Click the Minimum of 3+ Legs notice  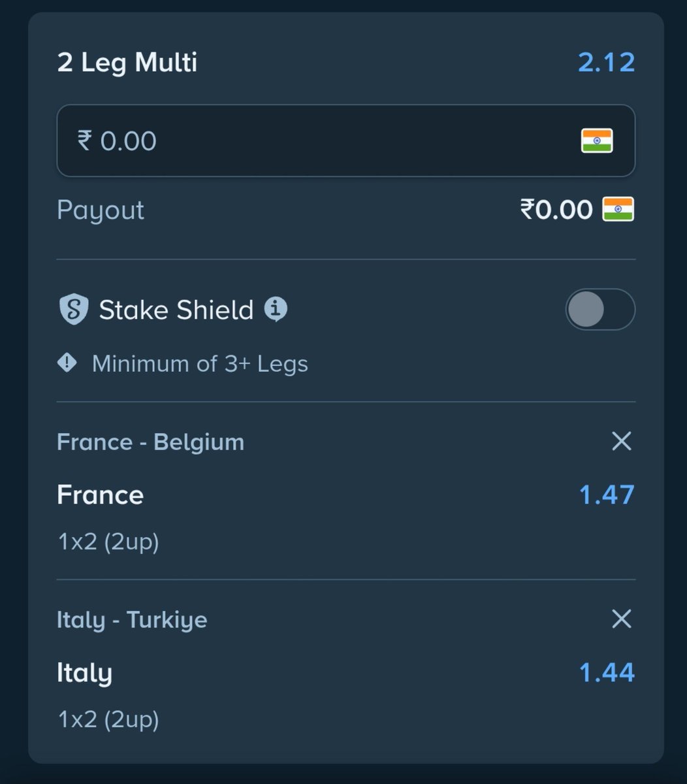(x=200, y=363)
